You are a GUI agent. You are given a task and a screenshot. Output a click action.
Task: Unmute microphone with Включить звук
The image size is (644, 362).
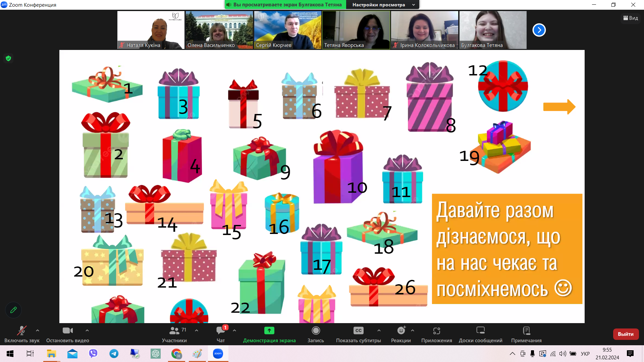pos(22,331)
